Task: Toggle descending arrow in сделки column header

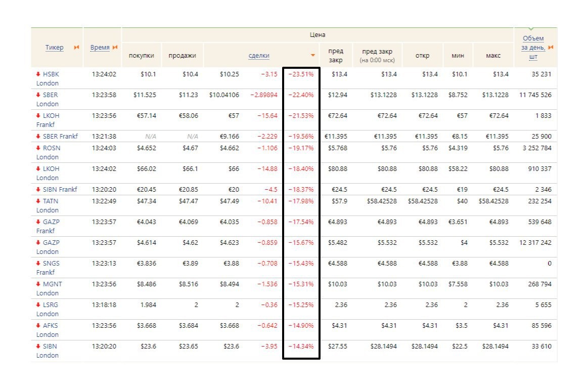Action: (x=312, y=56)
